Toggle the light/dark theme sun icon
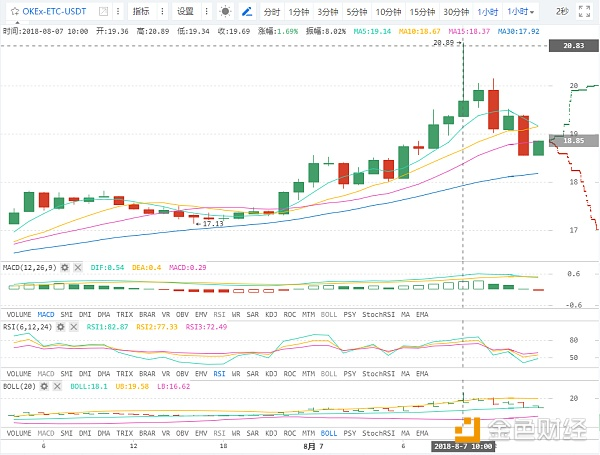Image resolution: width=600 pixels, height=455 pixels. 224,12
